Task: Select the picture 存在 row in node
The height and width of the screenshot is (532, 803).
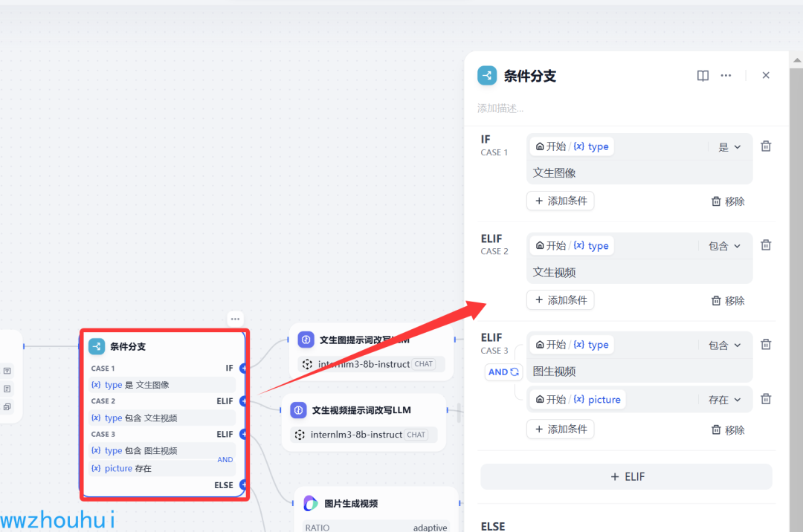Action: (162, 468)
